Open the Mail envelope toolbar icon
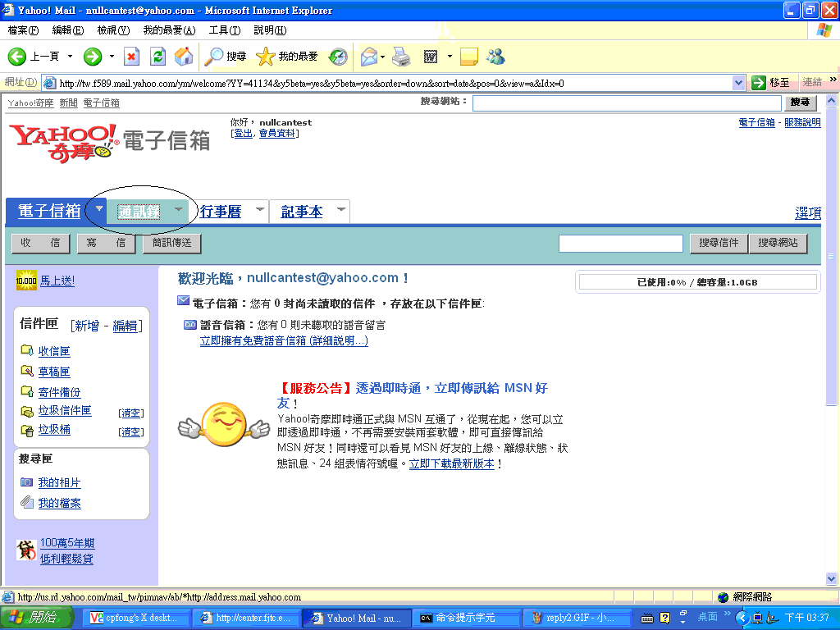 (368, 57)
